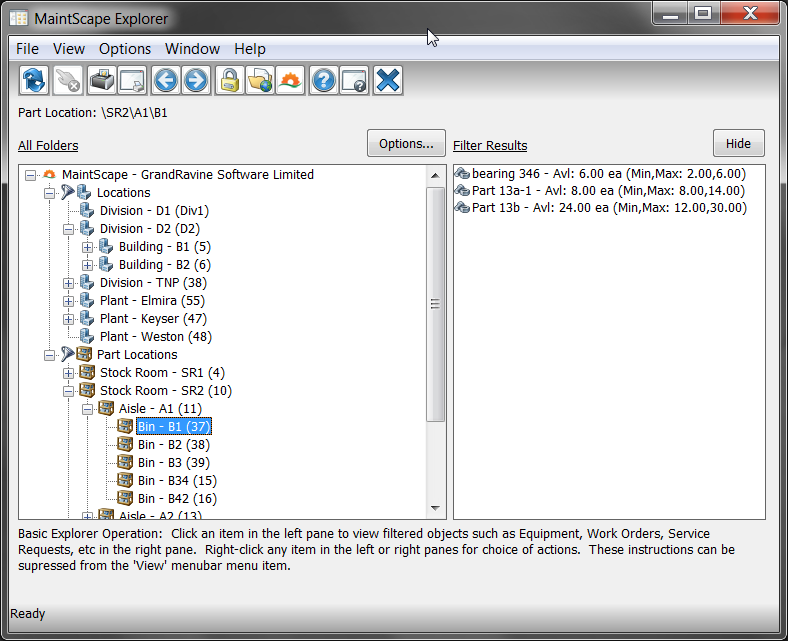The height and width of the screenshot is (641, 788).
Task: Click the Bin - B42 shelf icon
Action: [125, 498]
